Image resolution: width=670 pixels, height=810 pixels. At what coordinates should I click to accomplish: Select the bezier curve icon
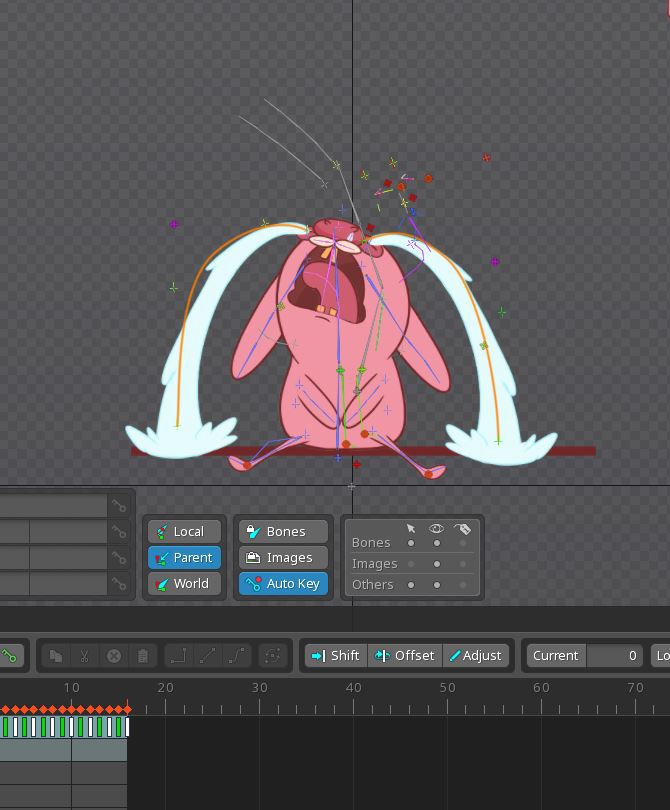pyautogui.click(x=237, y=656)
